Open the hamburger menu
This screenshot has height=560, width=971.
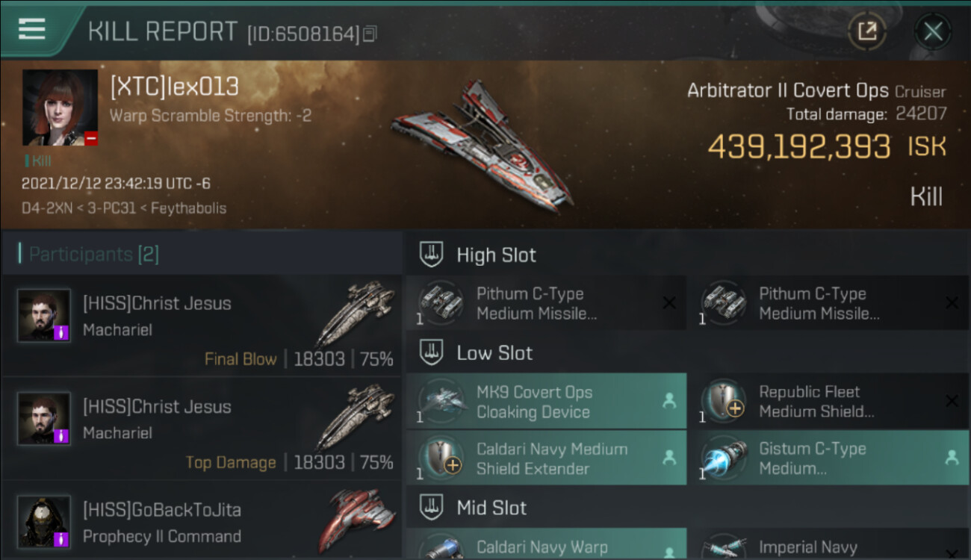click(31, 28)
